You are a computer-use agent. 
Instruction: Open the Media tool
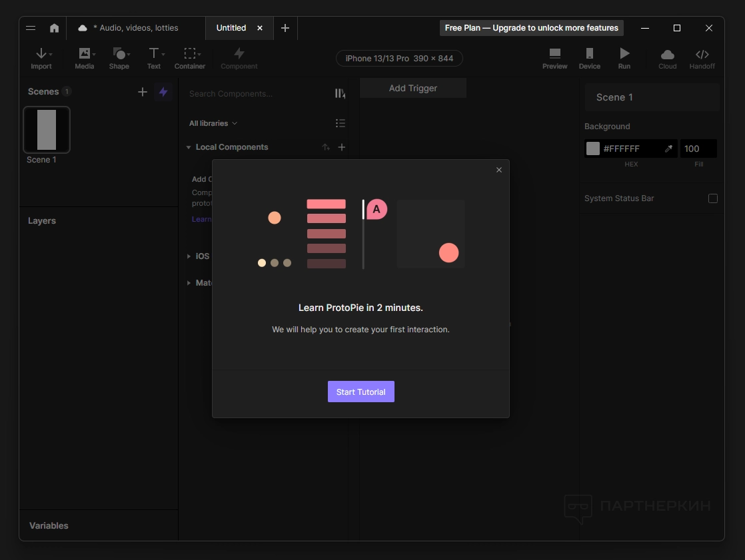click(x=85, y=55)
